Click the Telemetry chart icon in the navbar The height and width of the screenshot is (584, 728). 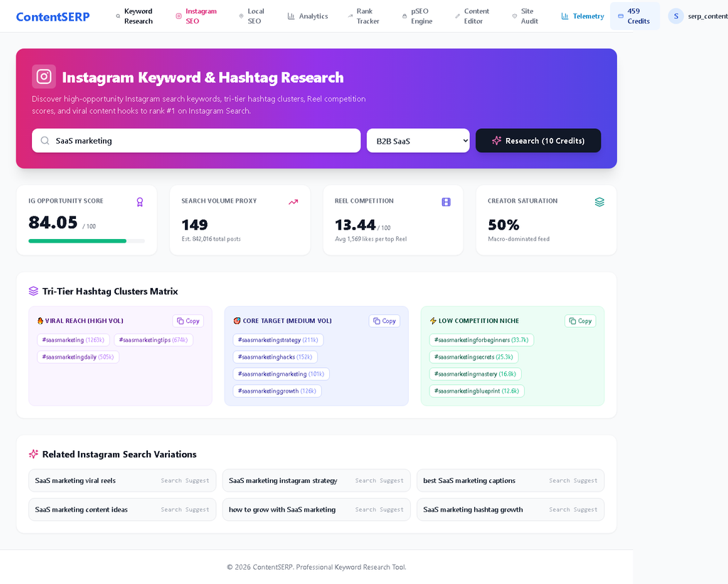[564, 16]
